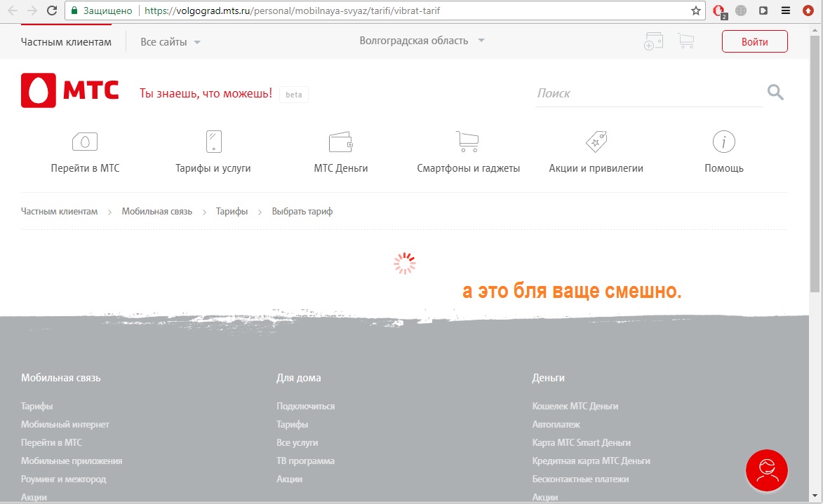Reload the page with refresh icon
The image size is (823, 504).
click(51, 11)
